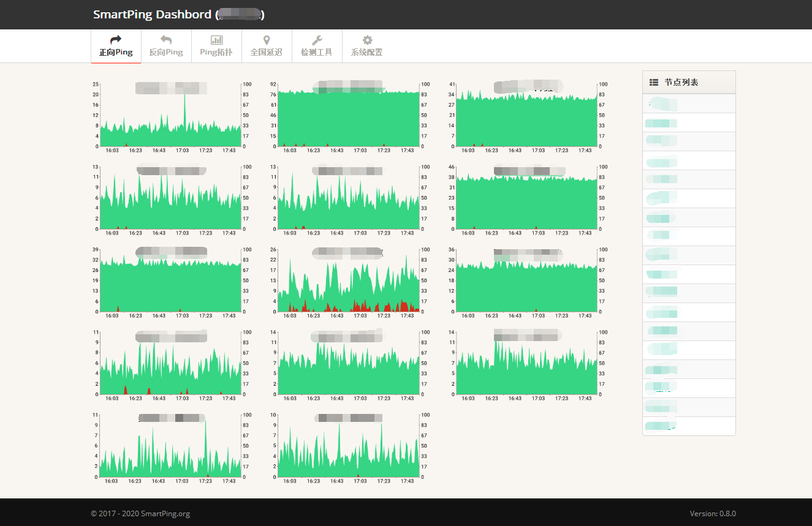Screen dimensions: 812x526
Task: Click the wrench icon above 检测工具
Action: tap(317, 40)
